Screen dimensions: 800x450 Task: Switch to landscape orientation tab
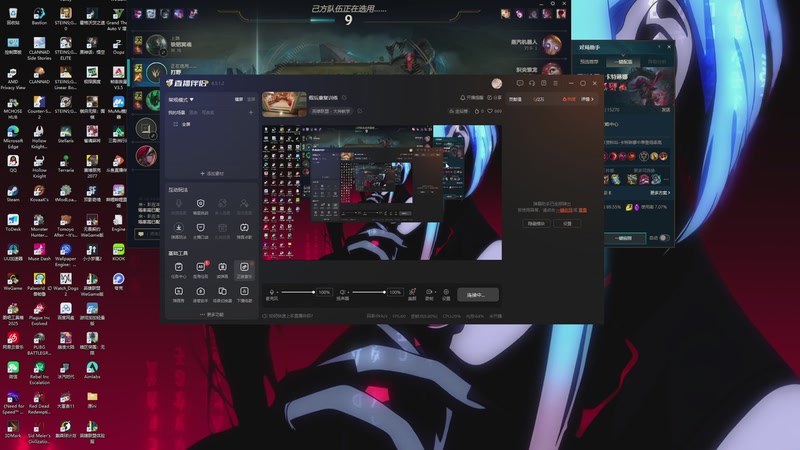pos(238,99)
